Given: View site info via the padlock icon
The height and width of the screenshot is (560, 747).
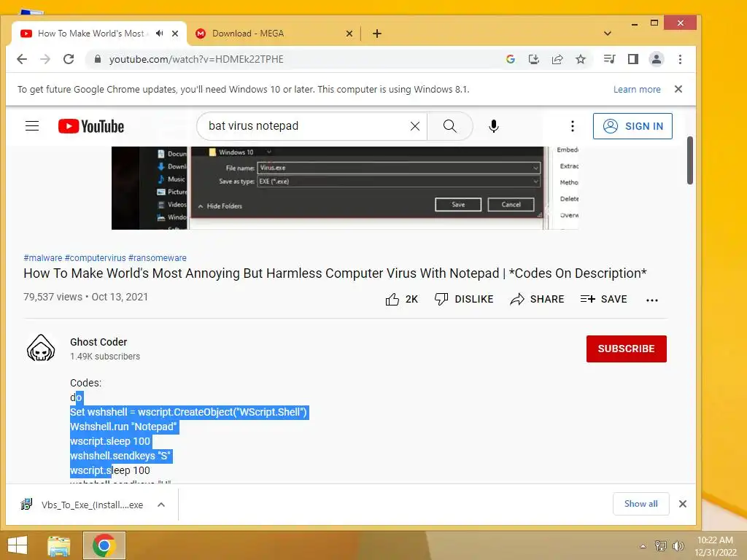Looking at the screenshot, I should [x=98, y=59].
